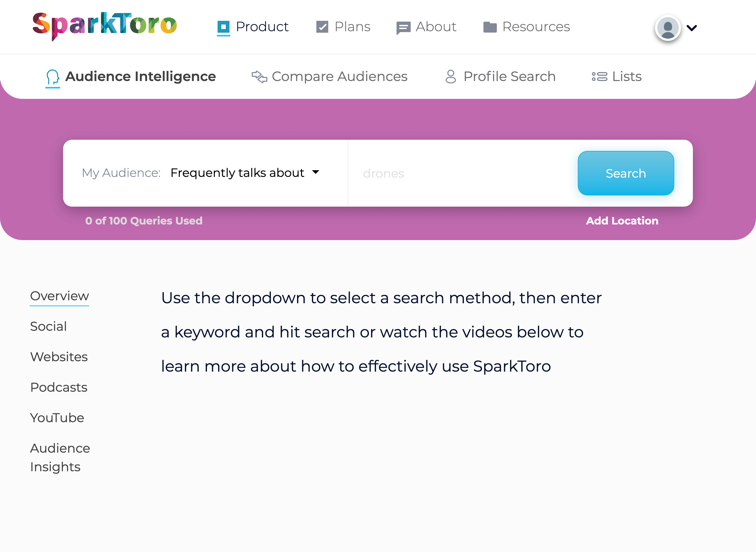Screen dimensions: 756x552
Task: Switch to the Compare Audiences tab
Action: [329, 77]
